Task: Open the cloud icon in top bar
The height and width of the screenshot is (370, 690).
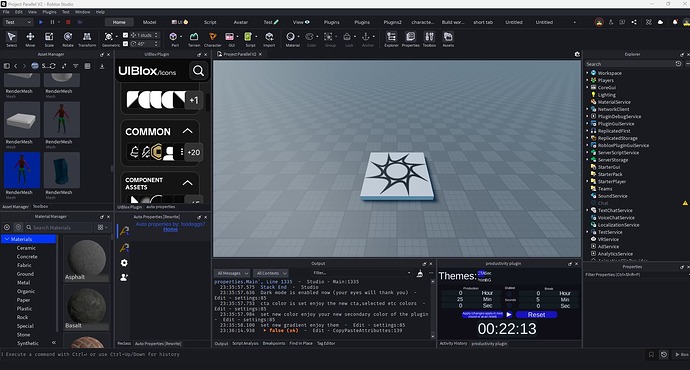Action: tap(660, 22)
